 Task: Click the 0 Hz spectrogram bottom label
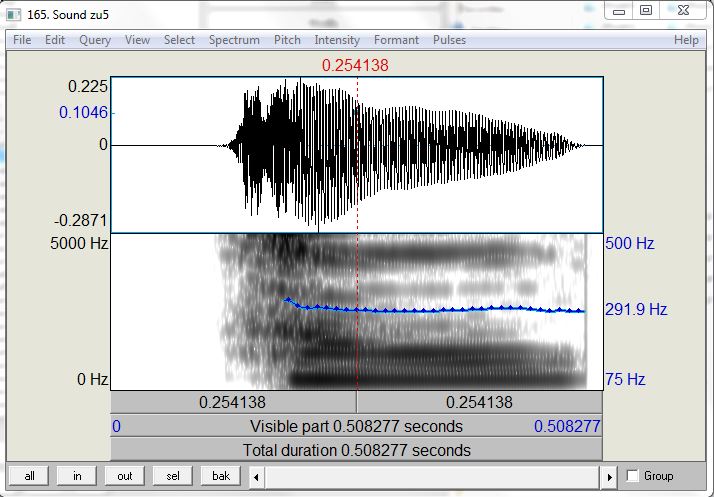pos(92,379)
